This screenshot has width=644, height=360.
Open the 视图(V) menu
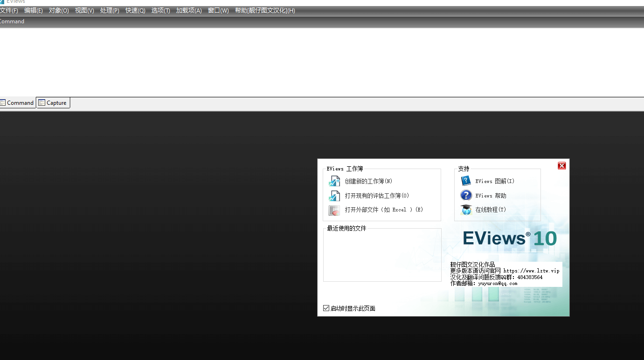pos(84,11)
